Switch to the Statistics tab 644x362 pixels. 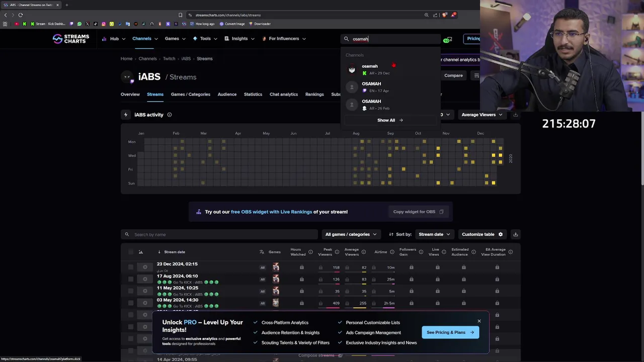[x=253, y=95]
